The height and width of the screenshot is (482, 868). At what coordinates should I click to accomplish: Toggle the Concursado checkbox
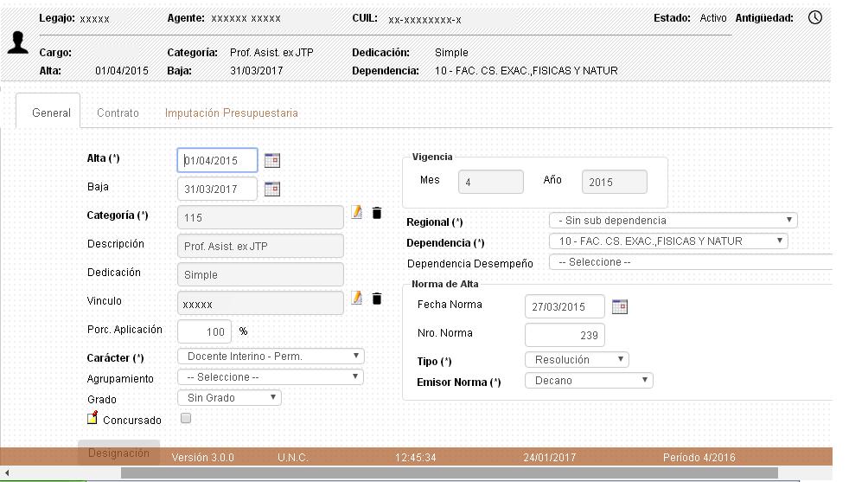(186, 418)
